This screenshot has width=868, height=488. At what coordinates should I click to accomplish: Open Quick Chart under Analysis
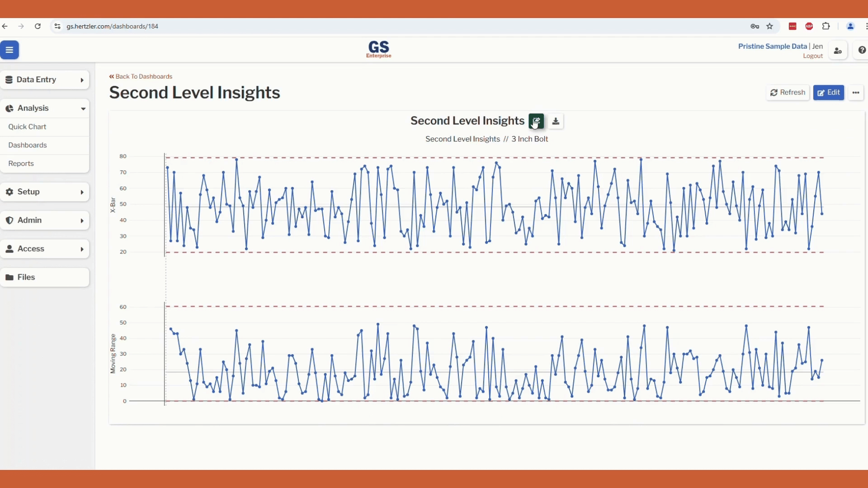(27, 127)
